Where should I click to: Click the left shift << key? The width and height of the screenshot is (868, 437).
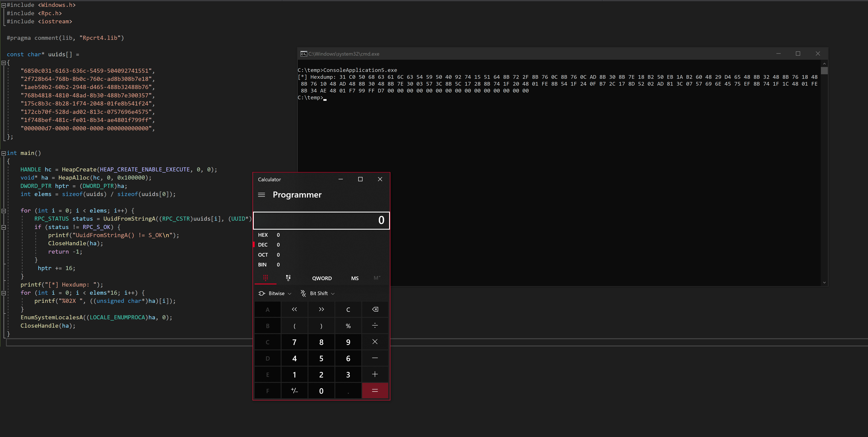point(294,309)
